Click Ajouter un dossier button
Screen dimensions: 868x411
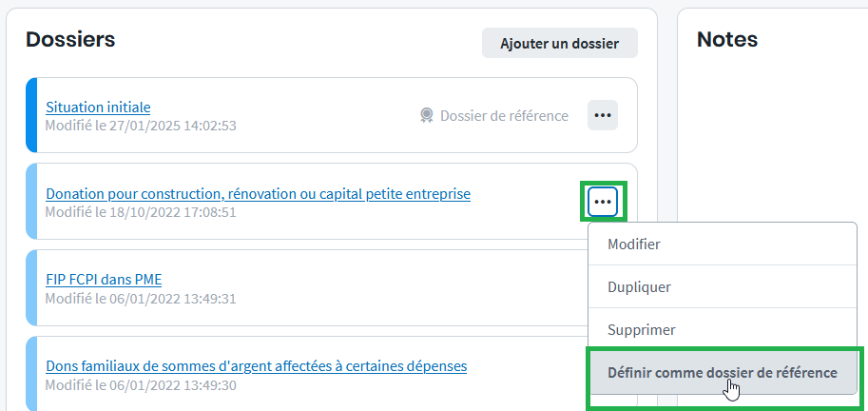(559, 43)
